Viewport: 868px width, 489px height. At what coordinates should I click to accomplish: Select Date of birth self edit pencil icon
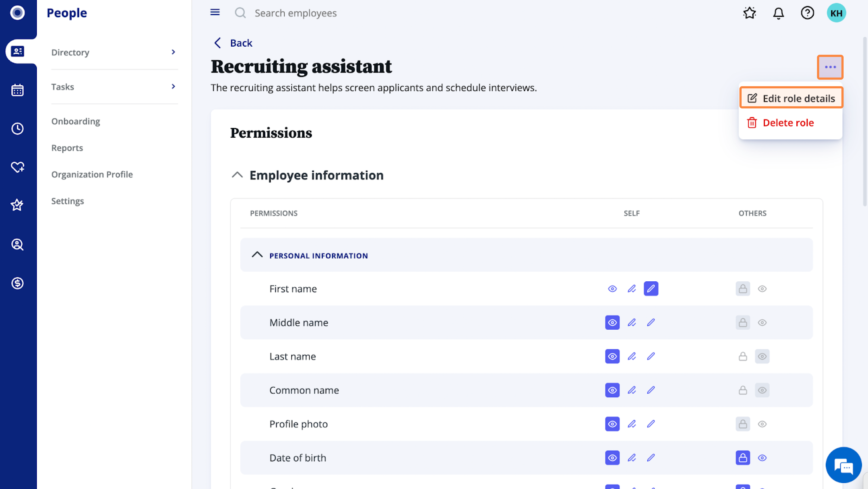pos(651,458)
